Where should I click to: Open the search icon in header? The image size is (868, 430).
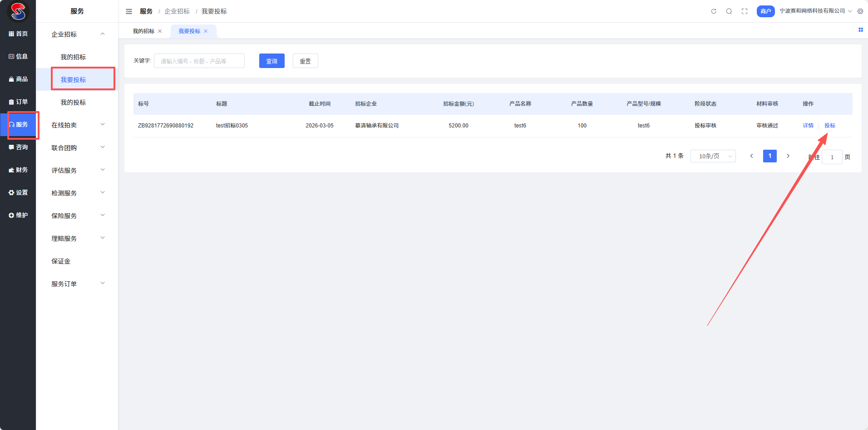coord(729,11)
